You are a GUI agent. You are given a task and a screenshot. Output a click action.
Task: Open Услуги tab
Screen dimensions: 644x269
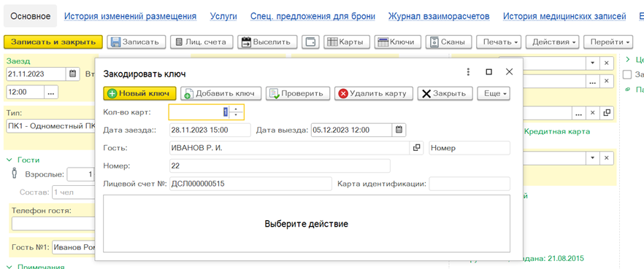click(223, 16)
